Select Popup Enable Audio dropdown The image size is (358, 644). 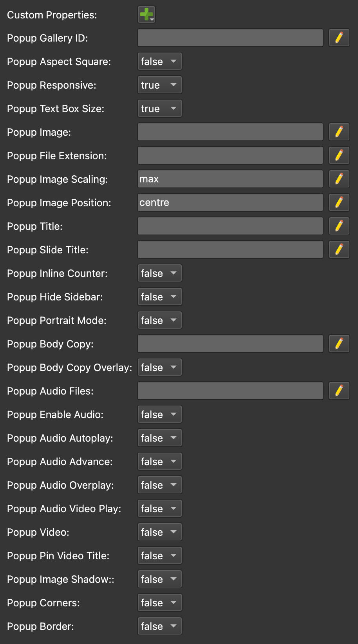160,415
